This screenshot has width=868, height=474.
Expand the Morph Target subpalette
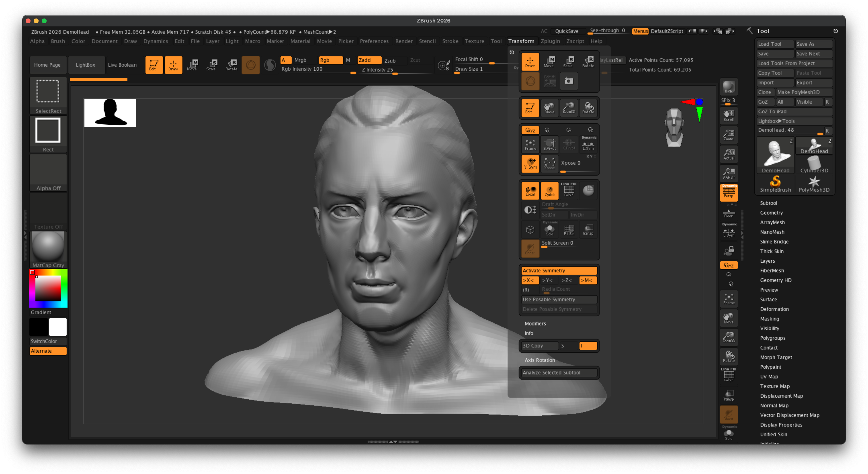[x=776, y=357]
